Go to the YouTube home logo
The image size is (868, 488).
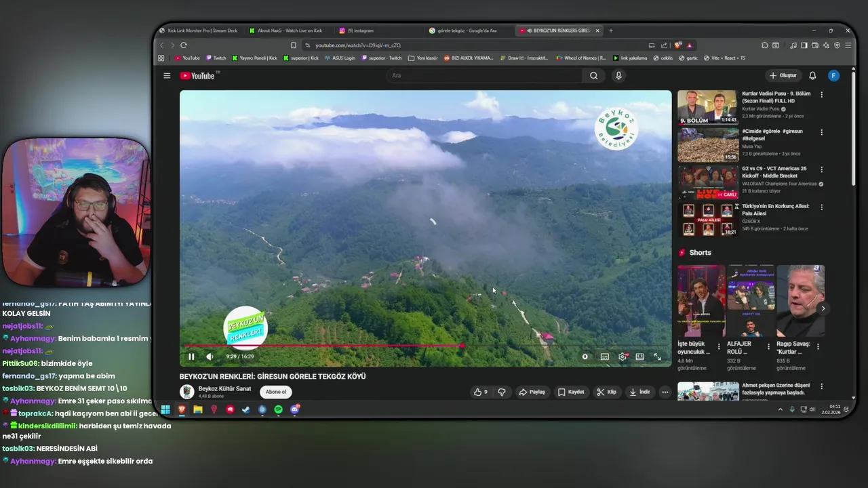coord(197,76)
